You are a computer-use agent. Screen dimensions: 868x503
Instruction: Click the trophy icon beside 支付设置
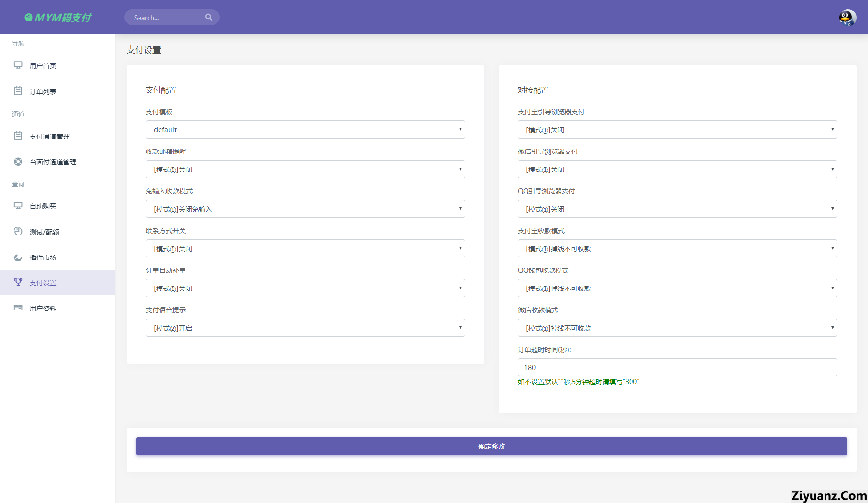tap(18, 282)
